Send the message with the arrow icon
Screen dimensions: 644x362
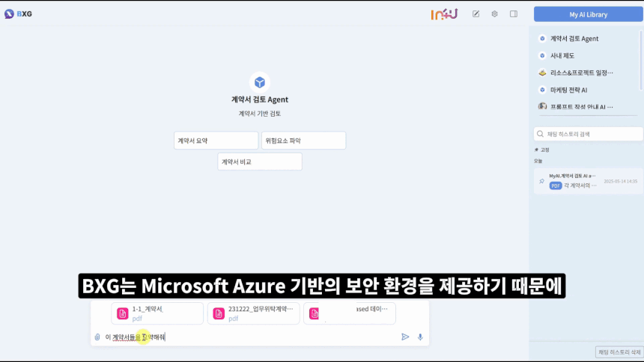point(405,337)
